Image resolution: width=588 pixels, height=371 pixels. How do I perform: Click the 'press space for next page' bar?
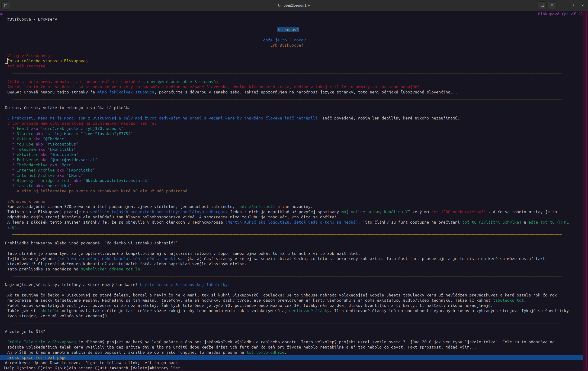click(x=37, y=358)
